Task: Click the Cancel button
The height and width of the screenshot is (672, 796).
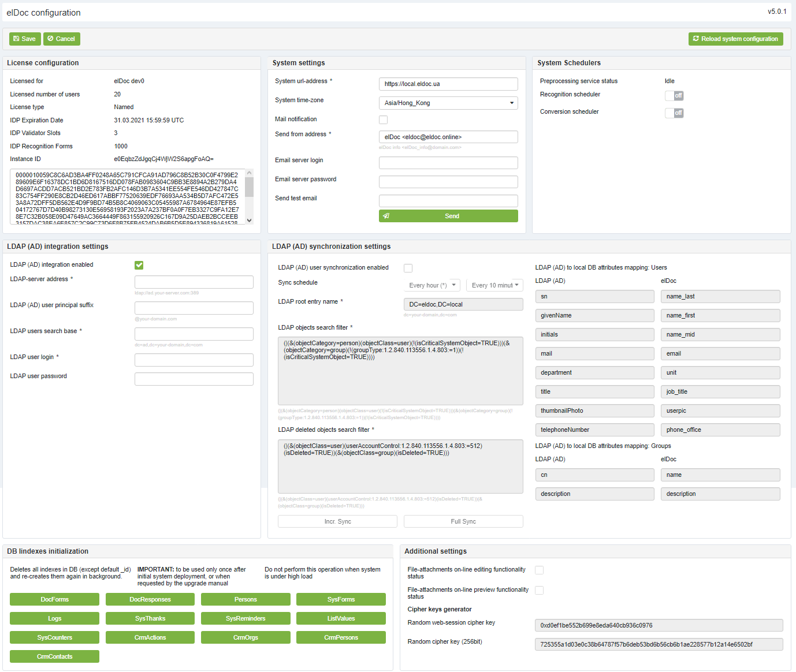Action: pos(62,39)
